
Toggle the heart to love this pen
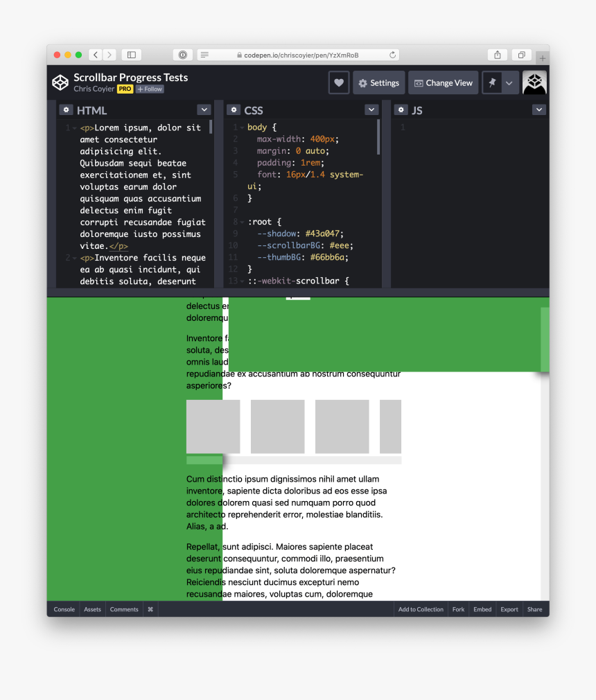click(x=339, y=82)
